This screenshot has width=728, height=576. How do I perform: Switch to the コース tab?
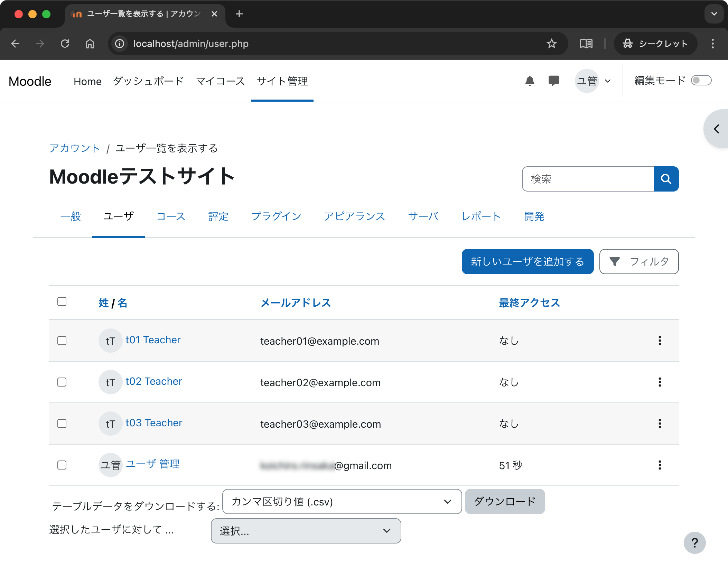click(x=171, y=216)
